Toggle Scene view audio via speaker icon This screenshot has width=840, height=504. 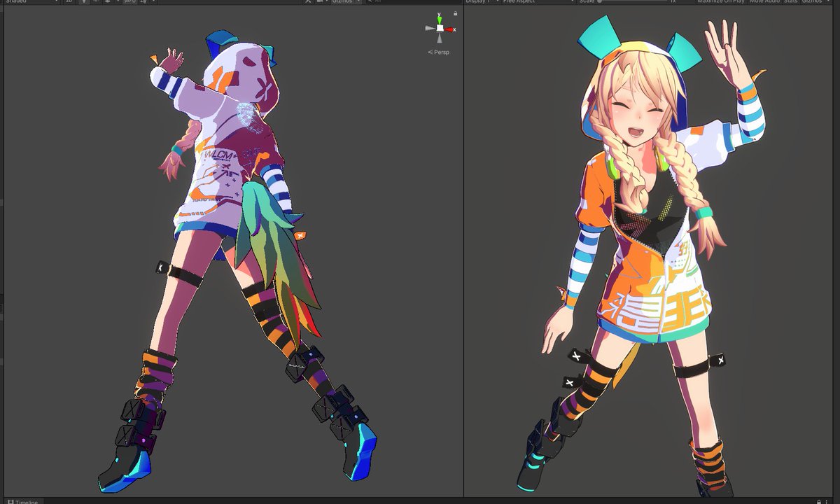pyautogui.click(x=96, y=2)
